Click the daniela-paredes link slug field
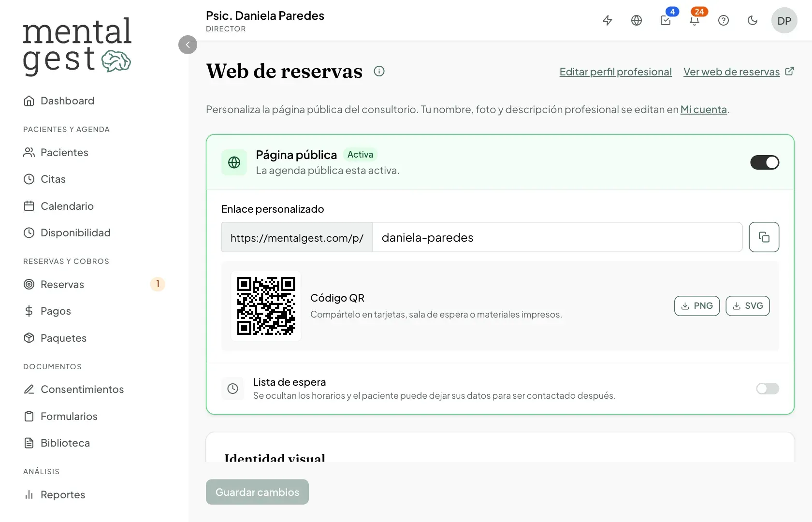 point(557,237)
